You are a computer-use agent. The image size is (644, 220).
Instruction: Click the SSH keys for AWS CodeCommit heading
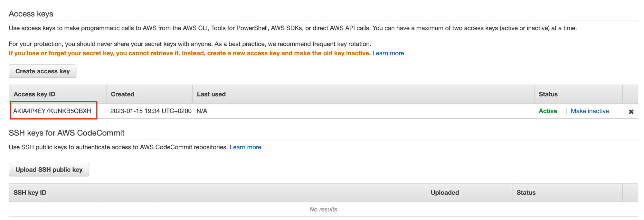tap(67, 133)
